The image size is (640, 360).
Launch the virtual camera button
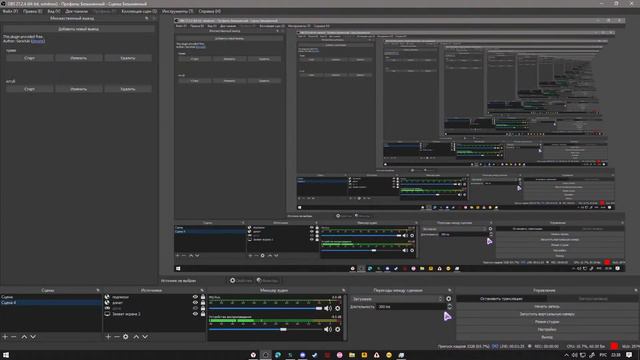[x=547, y=314]
